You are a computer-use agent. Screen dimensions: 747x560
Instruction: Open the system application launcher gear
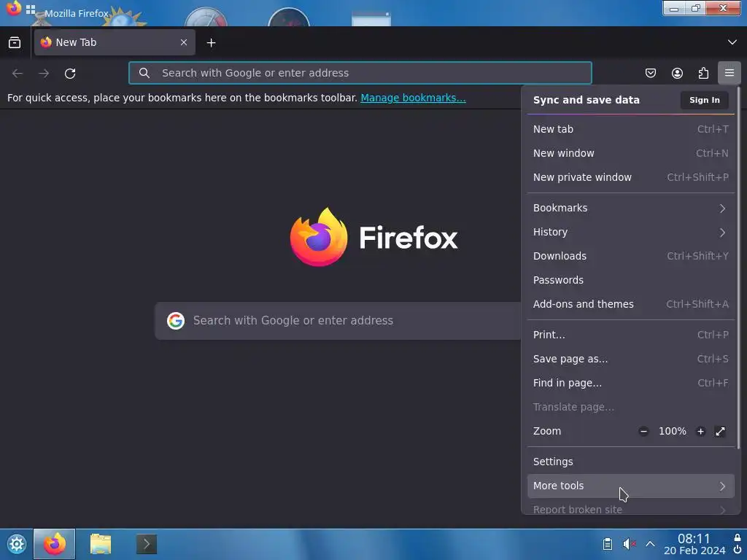tap(16, 544)
